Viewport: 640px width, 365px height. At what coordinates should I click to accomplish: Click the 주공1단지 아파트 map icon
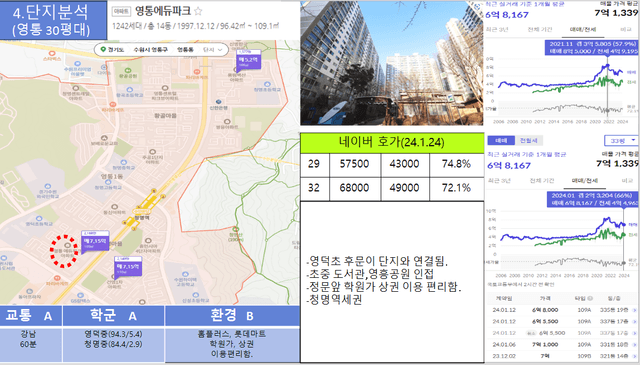[153, 152]
